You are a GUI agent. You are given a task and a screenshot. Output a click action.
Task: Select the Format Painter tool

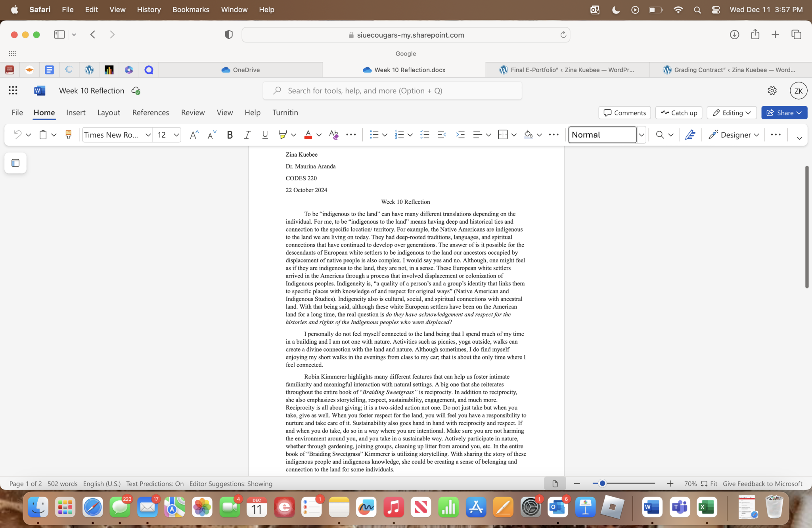(68, 135)
